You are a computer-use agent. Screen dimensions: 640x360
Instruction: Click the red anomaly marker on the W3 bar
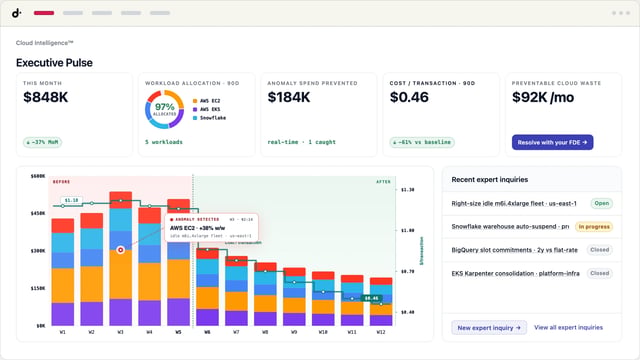click(120, 250)
